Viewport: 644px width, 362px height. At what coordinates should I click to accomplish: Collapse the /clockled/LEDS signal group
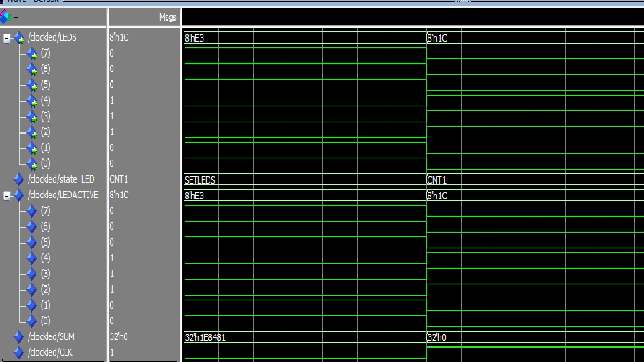[6, 39]
